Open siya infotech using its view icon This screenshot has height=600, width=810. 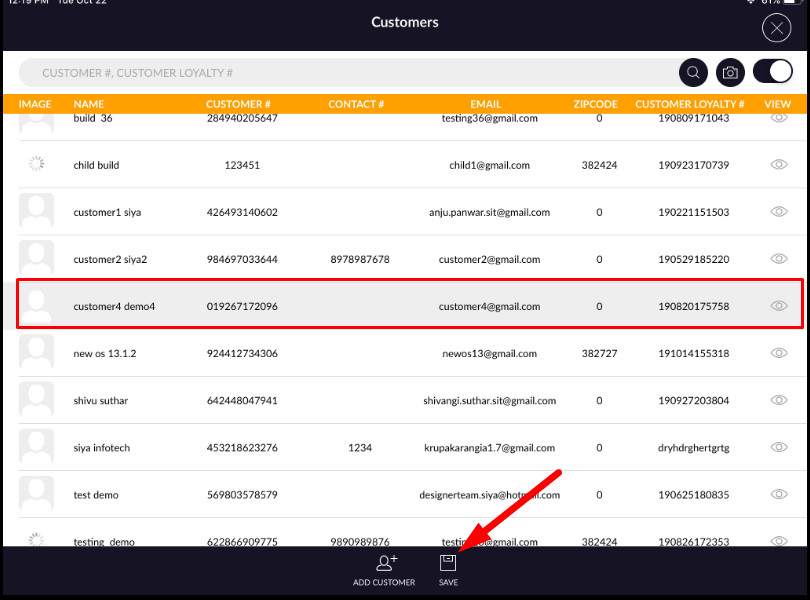click(779, 447)
